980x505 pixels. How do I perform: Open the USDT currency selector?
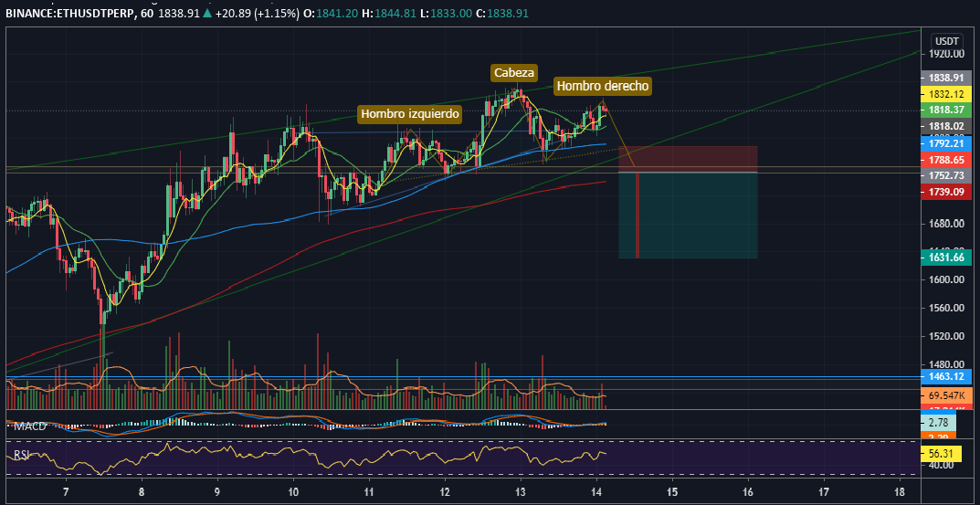point(946,41)
